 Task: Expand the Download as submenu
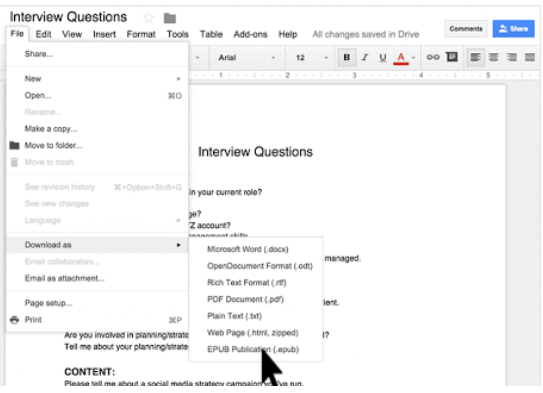tap(97, 245)
